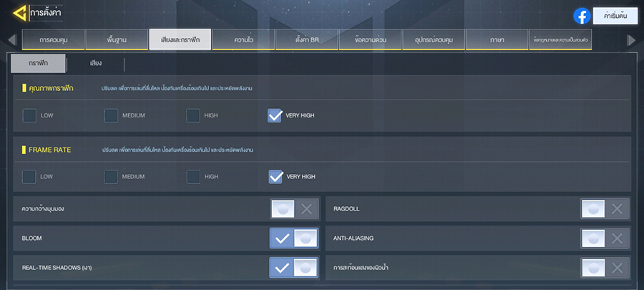Click the X icon on the ANTI-ALIASING toggle
The width and height of the screenshot is (644, 290).
tap(617, 238)
